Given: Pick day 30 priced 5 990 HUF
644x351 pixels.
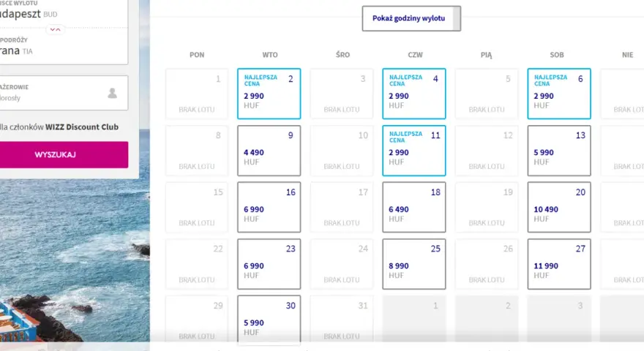Looking at the screenshot, I should click(x=269, y=320).
